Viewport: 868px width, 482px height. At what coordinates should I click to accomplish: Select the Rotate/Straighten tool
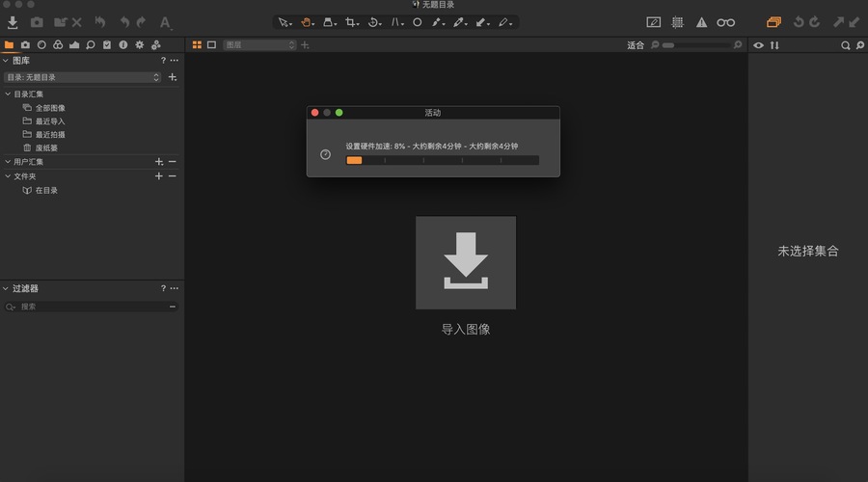tap(374, 23)
